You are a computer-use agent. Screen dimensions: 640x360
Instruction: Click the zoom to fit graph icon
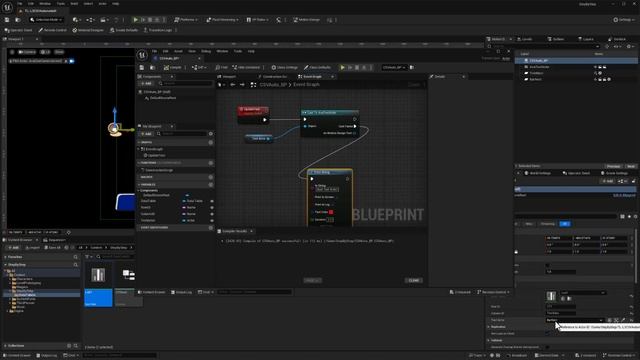253,85
